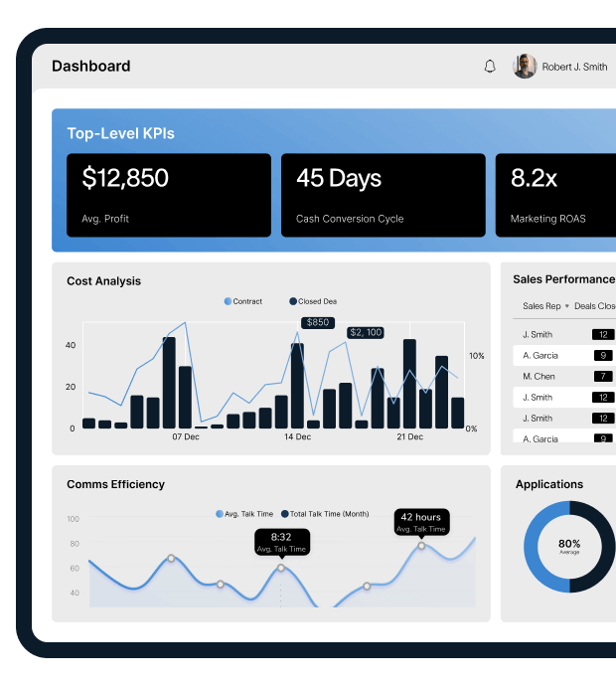Click the $850 chart tooltip label
616x684 pixels.
coord(318,322)
